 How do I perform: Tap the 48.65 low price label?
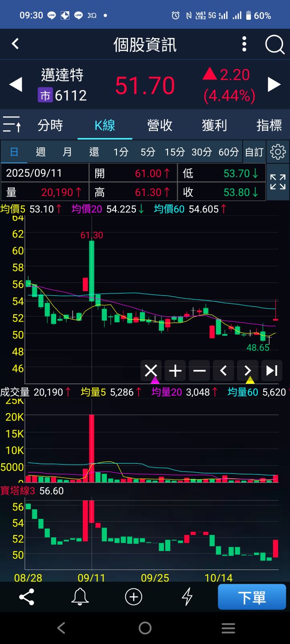click(x=258, y=348)
